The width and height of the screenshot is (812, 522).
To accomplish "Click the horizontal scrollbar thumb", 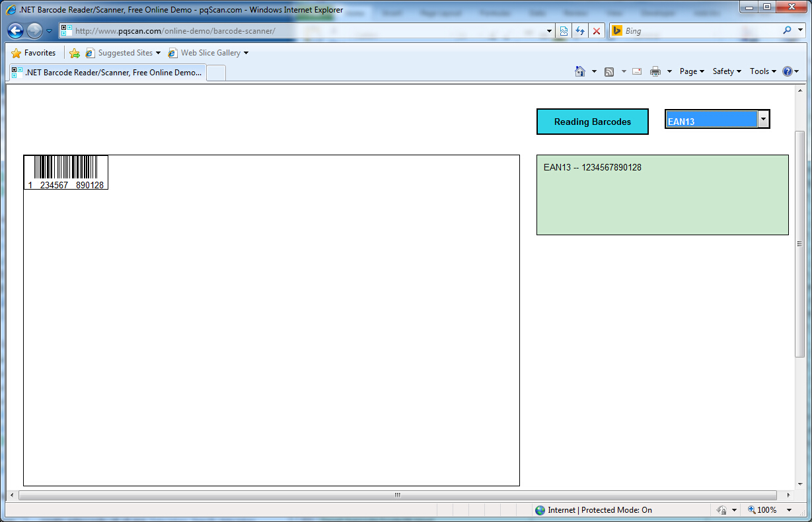I will click(x=398, y=495).
